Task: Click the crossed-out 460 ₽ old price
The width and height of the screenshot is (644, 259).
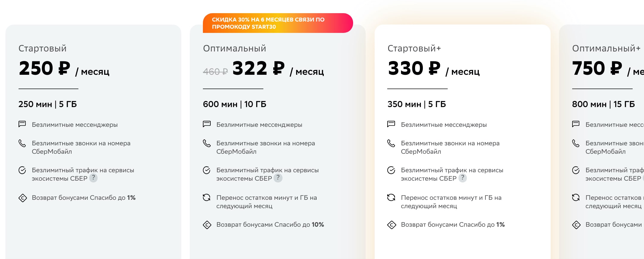Action: click(215, 72)
